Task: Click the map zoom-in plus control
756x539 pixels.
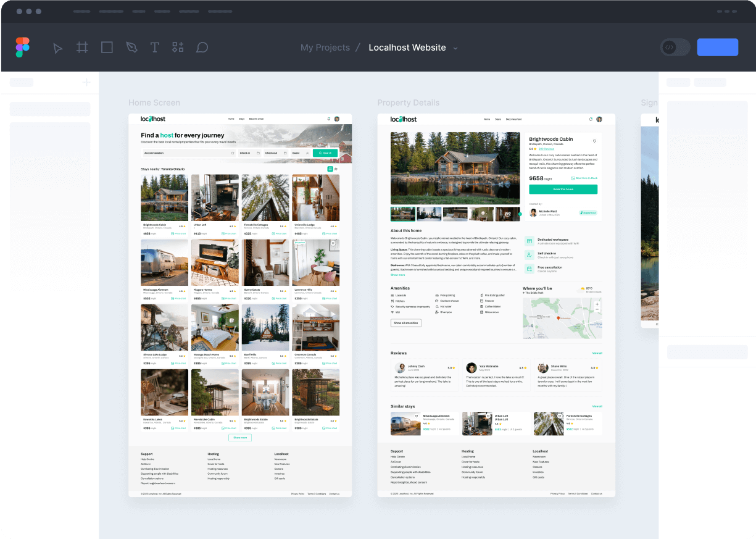Action: pos(597,304)
